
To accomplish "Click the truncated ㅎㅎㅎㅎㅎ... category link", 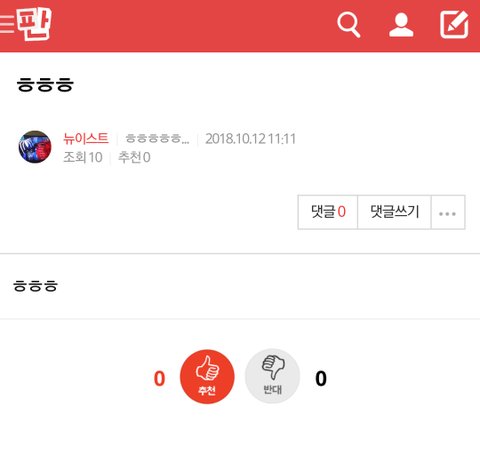I will [157, 138].
